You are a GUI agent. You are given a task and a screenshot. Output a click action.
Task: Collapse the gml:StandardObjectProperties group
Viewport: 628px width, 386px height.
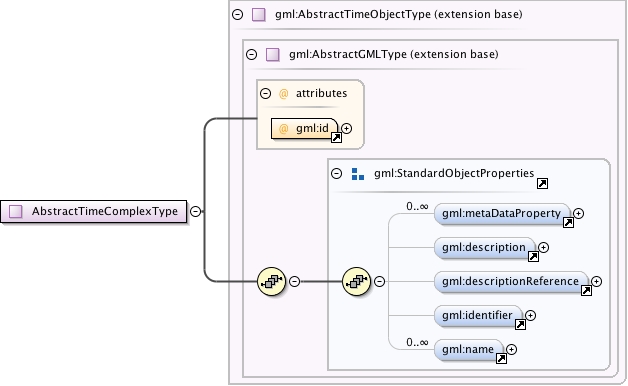pos(336,173)
